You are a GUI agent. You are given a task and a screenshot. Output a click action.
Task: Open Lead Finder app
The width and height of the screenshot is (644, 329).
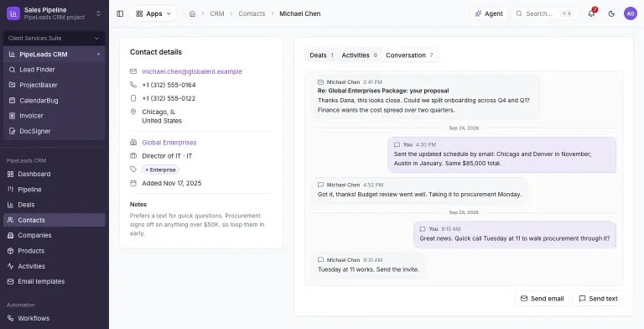55,70
